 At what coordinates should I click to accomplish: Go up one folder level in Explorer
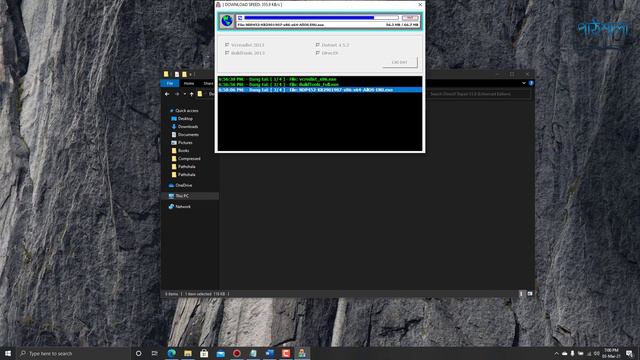[x=191, y=94]
